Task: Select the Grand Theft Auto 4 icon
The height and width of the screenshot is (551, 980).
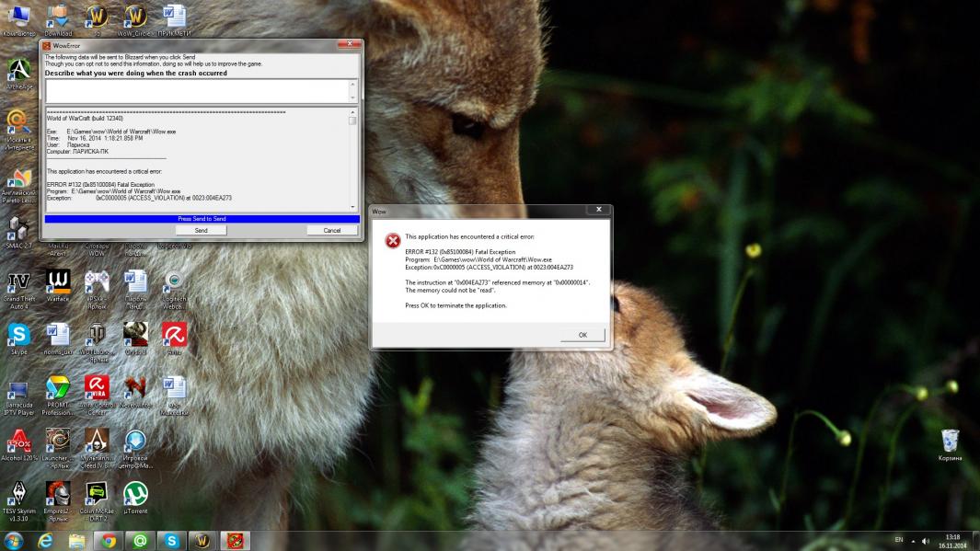Action: pos(18,283)
